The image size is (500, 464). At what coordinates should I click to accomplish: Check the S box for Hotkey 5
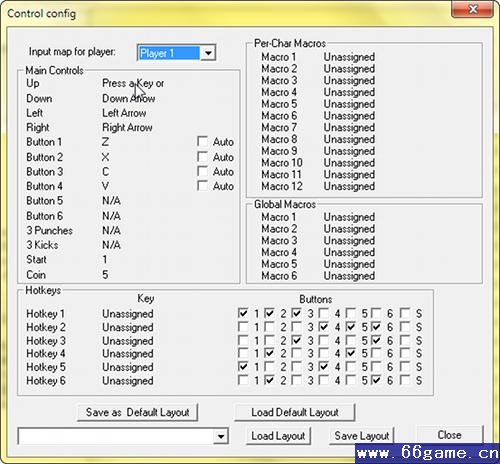[405, 366]
